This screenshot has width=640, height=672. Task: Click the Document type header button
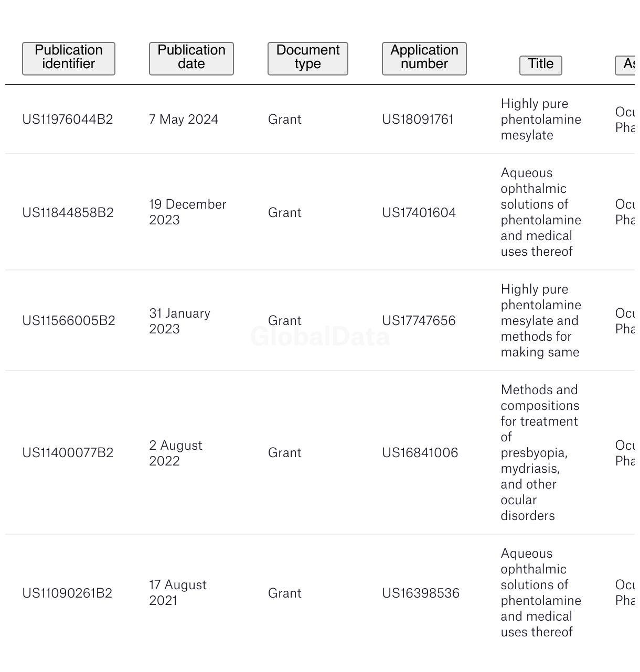click(x=308, y=59)
